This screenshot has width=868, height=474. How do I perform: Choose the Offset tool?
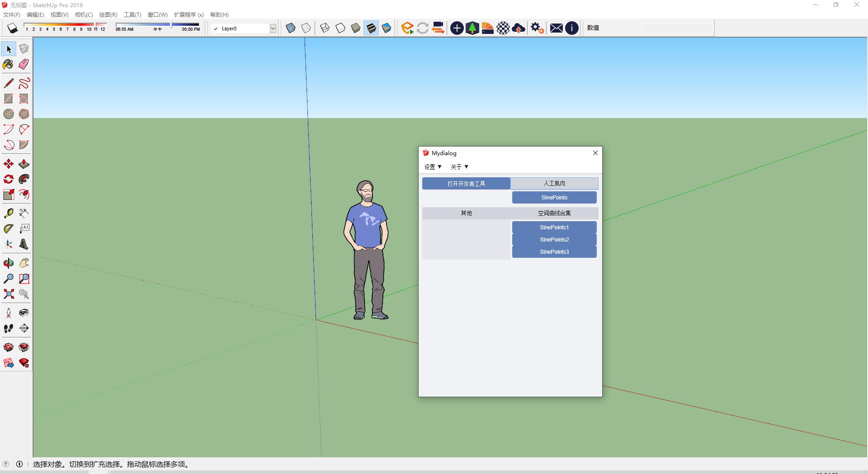(x=24, y=194)
